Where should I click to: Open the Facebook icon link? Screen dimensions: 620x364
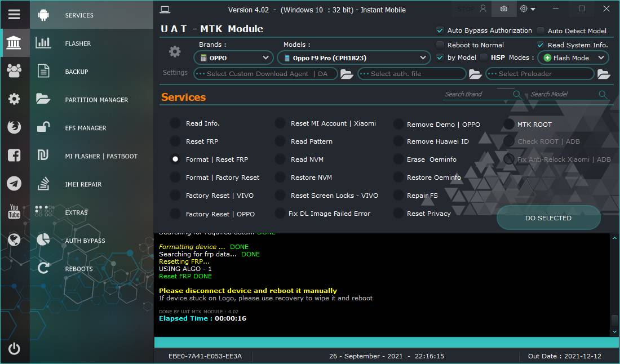[x=14, y=156]
